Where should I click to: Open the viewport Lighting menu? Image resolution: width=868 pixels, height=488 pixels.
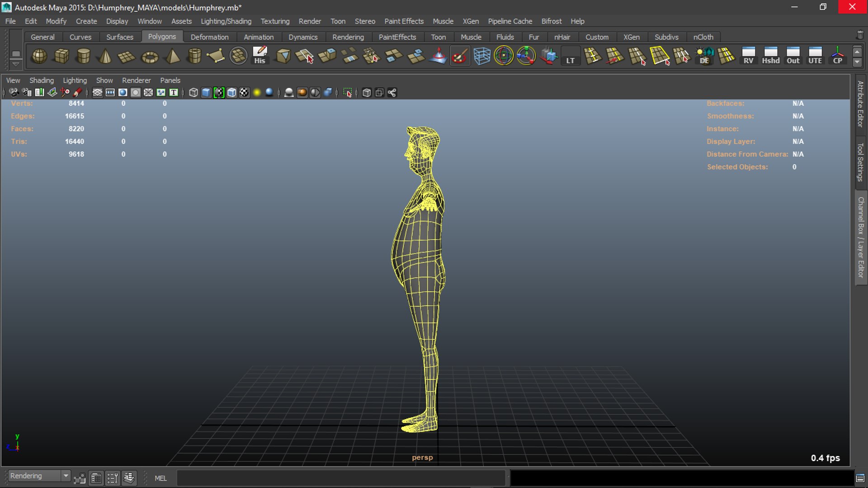tap(75, 80)
